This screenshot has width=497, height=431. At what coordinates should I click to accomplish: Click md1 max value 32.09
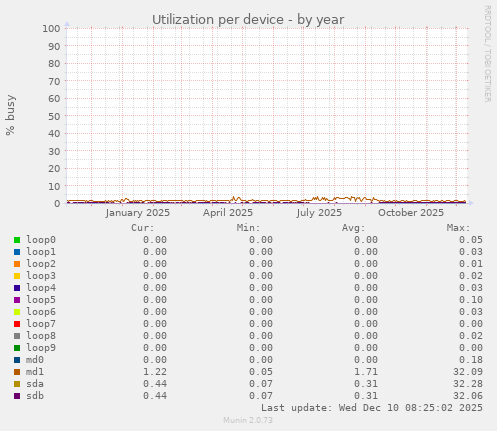[x=468, y=372]
